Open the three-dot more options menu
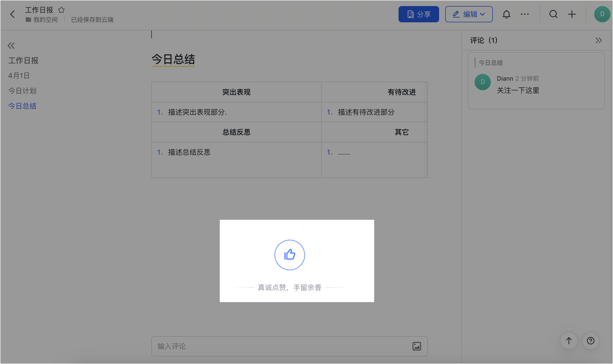613x364 pixels. 525,14
